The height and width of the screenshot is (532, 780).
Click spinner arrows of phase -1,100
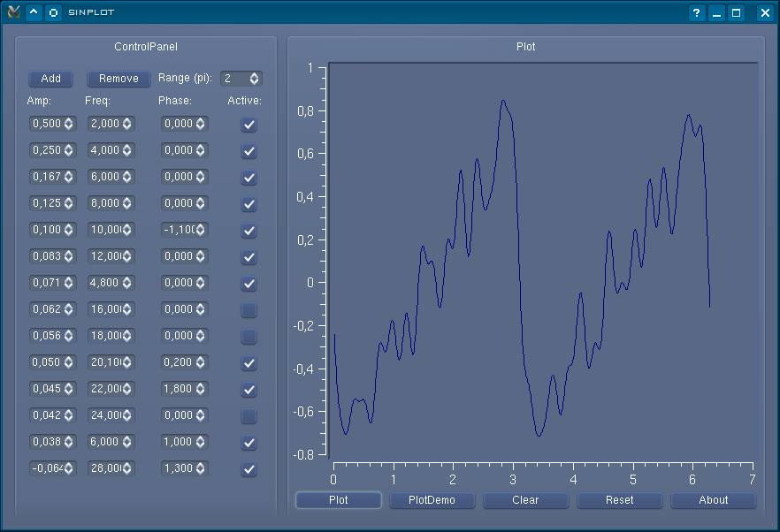200,229
